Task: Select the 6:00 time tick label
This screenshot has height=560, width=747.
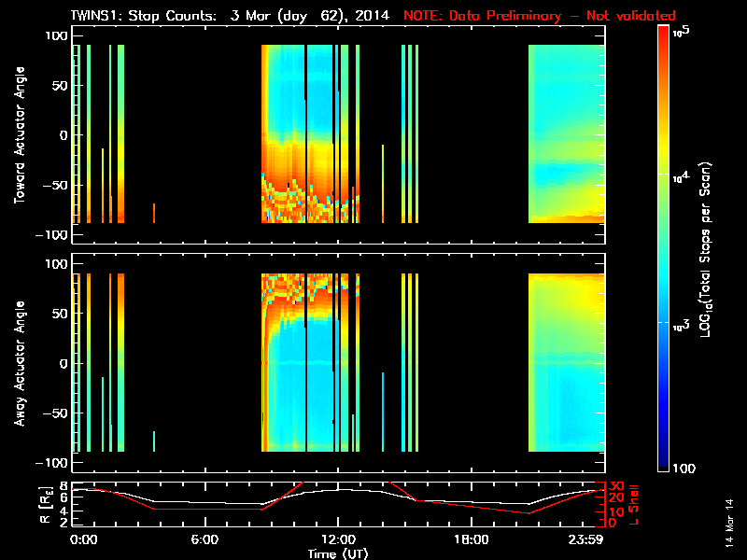Action: [204, 539]
